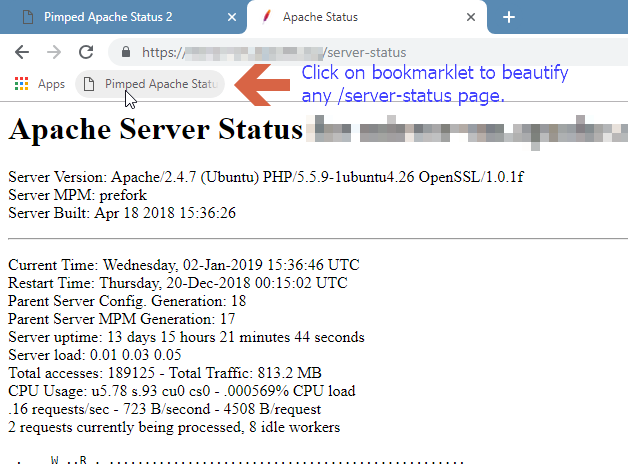The height and width of the screenshot is (466, 628).
Task: Open a new browser tab with plus button
Action: 509,17
